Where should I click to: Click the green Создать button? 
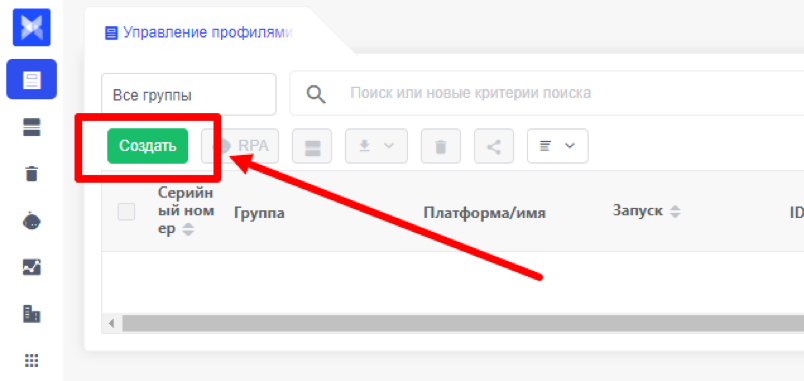pos(148,146)
